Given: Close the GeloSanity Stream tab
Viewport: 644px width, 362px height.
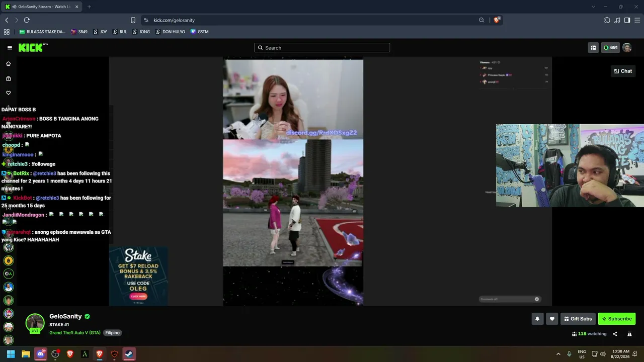Looking at the screenshot, I should (76, 7).
